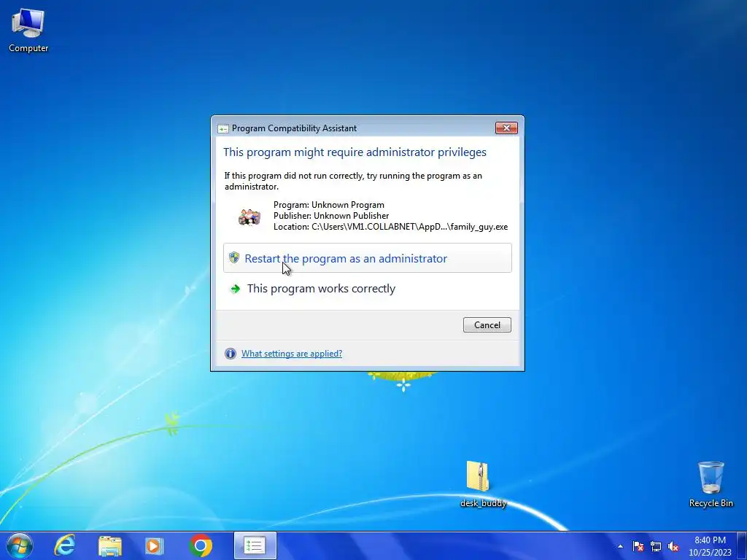Open the clock showing 8:40 PM
Screen dimensions: 747x560
point(710,546)
